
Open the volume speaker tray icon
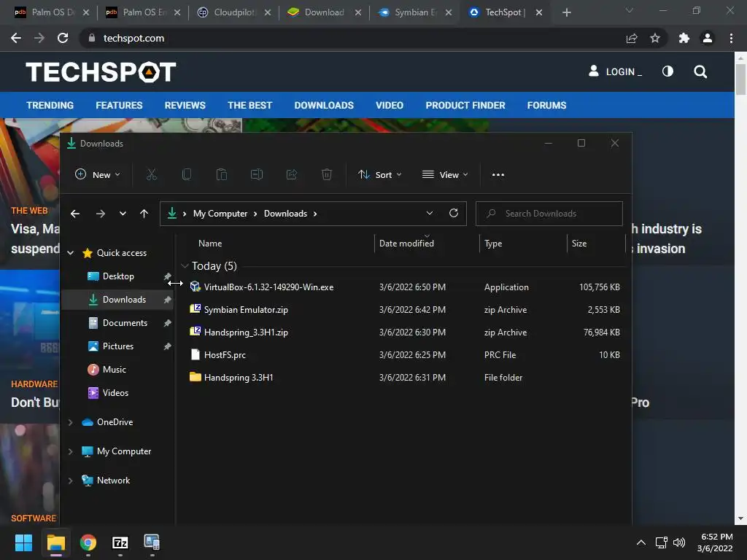coord(679,542)
